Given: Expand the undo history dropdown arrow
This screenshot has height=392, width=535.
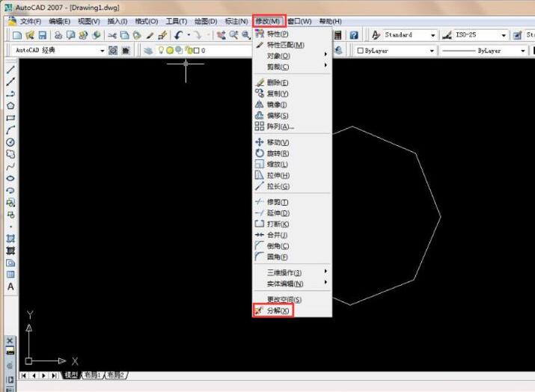Looking at the screenshot, I should coord(189,35).
